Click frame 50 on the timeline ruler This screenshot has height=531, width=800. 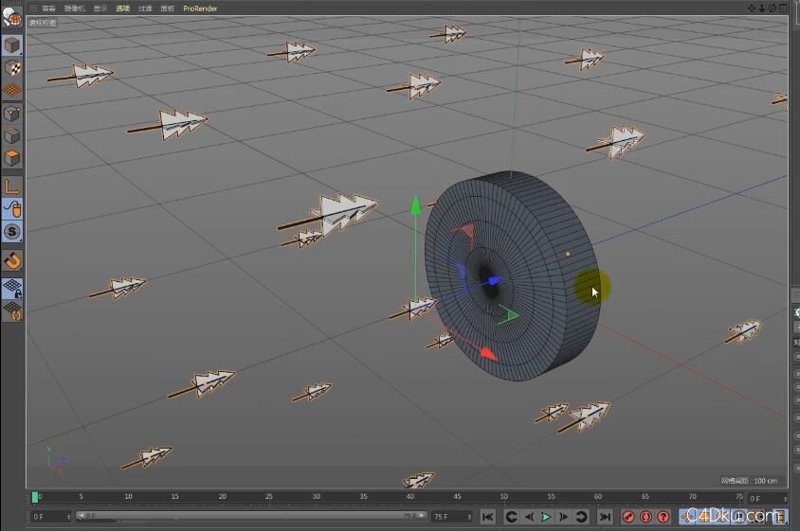[504, 496]
